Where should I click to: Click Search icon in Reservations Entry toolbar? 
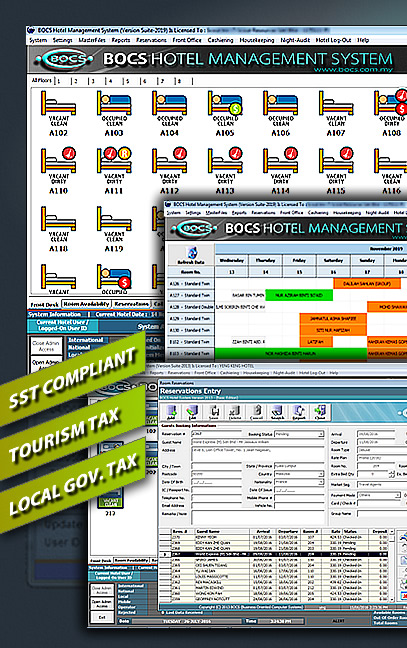click(277, 412)
